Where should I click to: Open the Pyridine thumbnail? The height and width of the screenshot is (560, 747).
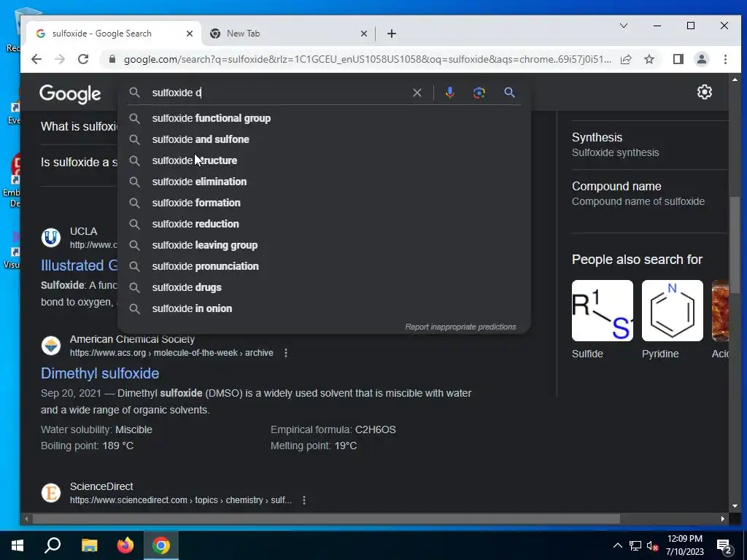pyautogui.click(x=672, y=311)
